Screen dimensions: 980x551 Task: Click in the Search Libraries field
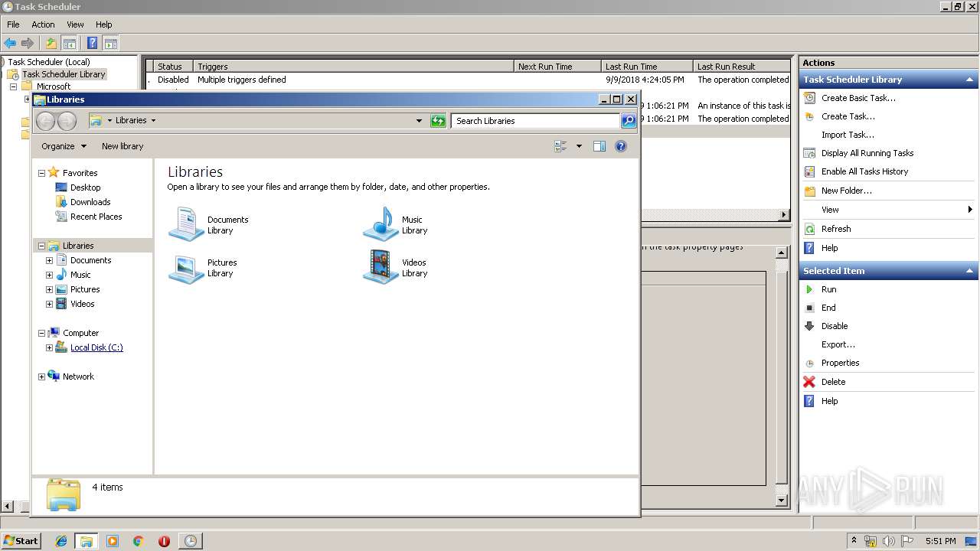535,121
